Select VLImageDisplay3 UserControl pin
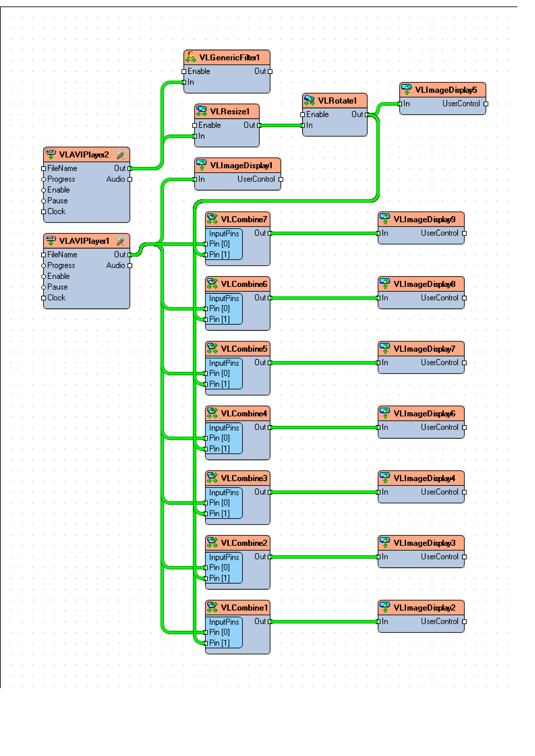This screenshot has width=535, height=756. point(464,557)
